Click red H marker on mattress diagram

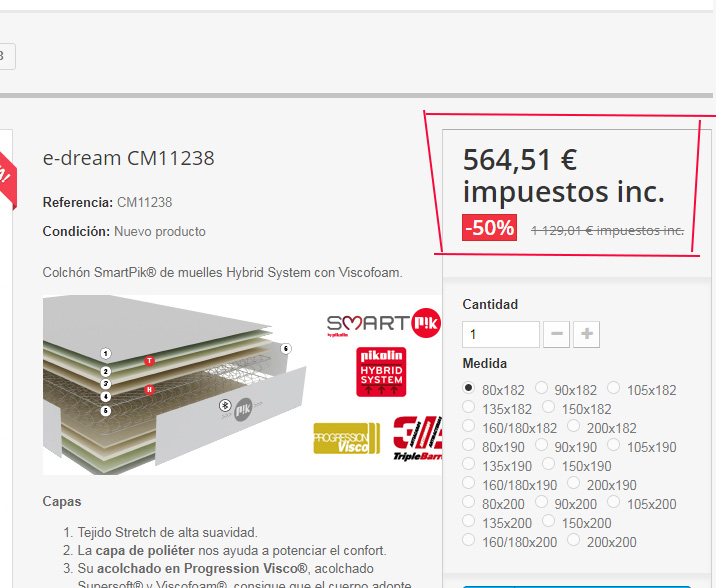click(x=149, y=390)
